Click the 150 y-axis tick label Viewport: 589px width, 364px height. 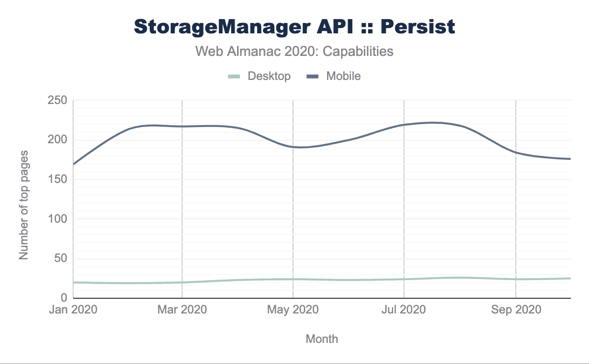tap(57, 180)
